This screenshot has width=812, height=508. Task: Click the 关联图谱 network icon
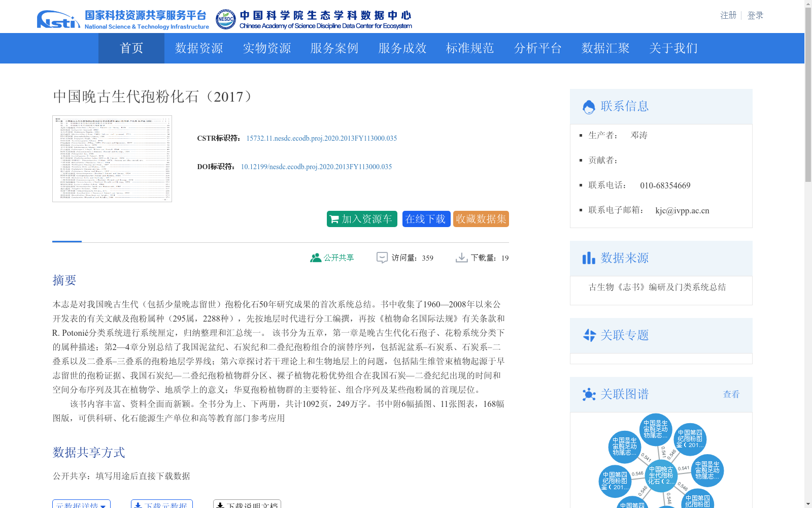589,394
